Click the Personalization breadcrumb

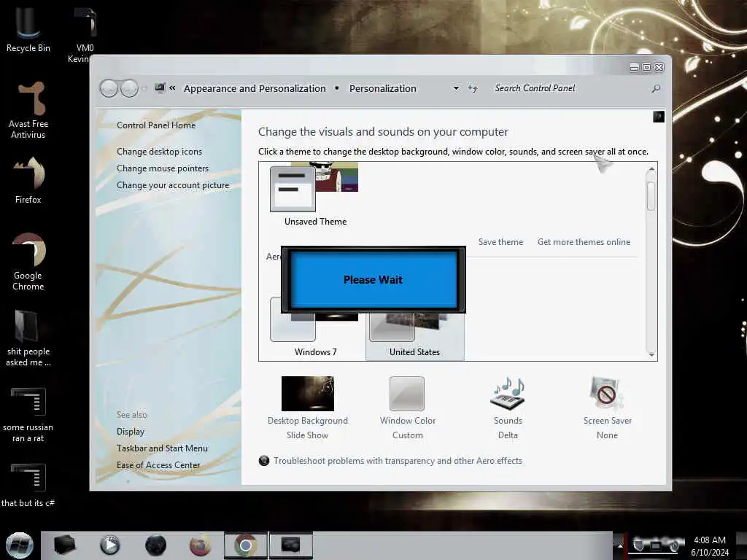(382, 88)
